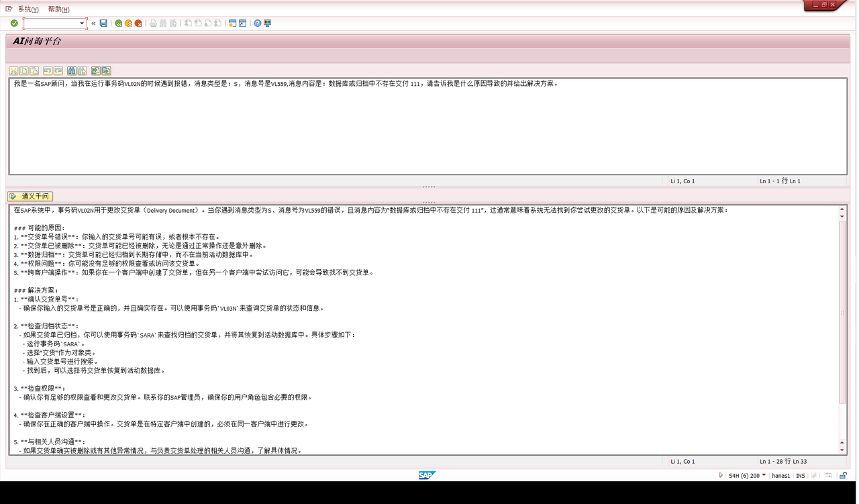Viewport: 859px width, 504px height.
Task: Click the Paste icon in the editor toolbar
Action: point(34,71)
